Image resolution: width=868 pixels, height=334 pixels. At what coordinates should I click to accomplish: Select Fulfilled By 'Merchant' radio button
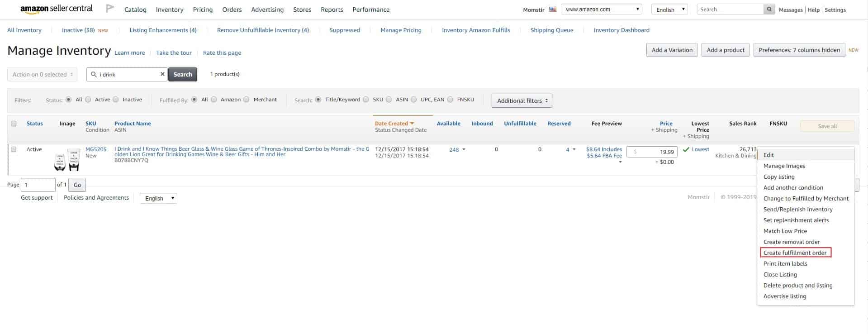click(247, 100)
